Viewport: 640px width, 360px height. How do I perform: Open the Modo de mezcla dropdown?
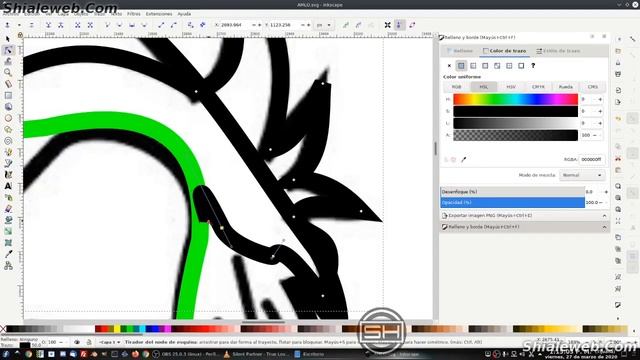[582, 175]
